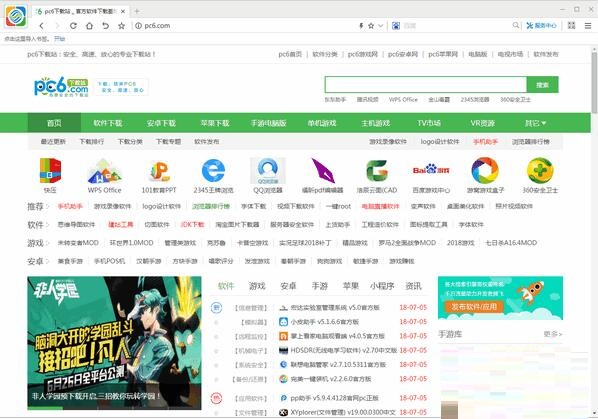This screenshot has height=419, width=598.
Task: Click the 七日杀A16.4MOD link
Action: pos(511,243)
